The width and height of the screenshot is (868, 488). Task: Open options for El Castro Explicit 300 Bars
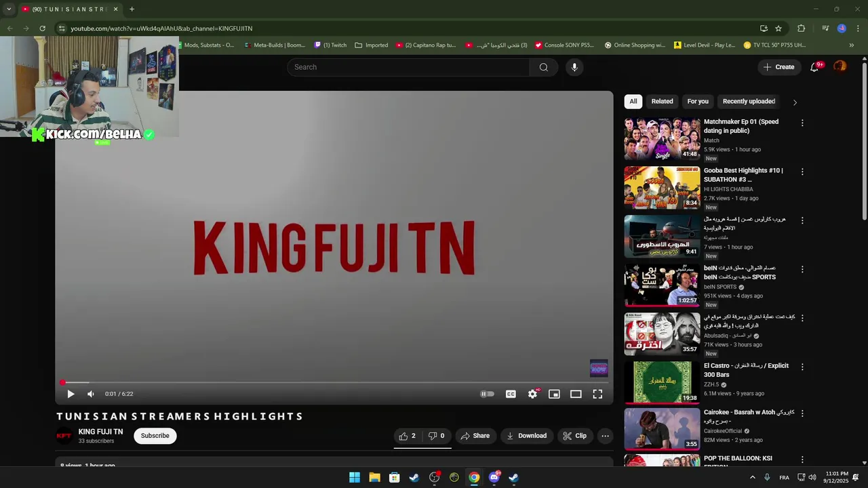[x=802, y=367]
